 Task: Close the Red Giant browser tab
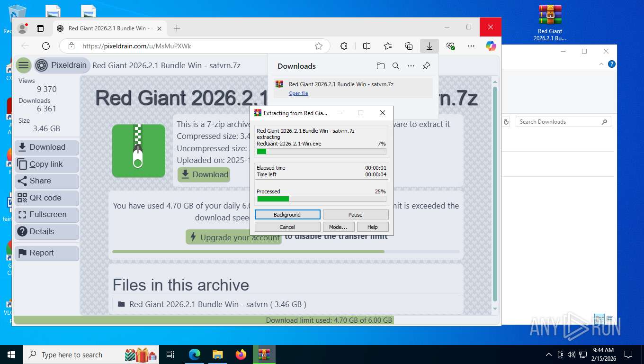point(159,28)
